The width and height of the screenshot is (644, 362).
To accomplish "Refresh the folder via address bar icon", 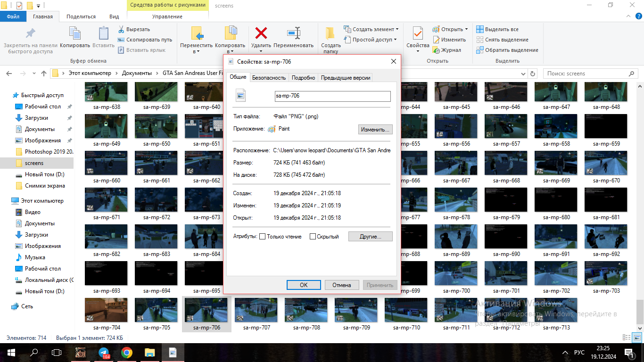I will 533,74.
